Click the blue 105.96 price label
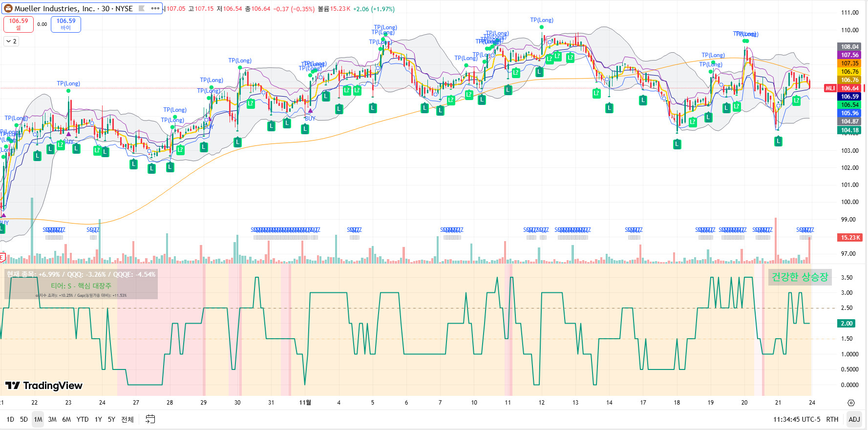The width and height of the screenshot is (868, 430). 850,113
